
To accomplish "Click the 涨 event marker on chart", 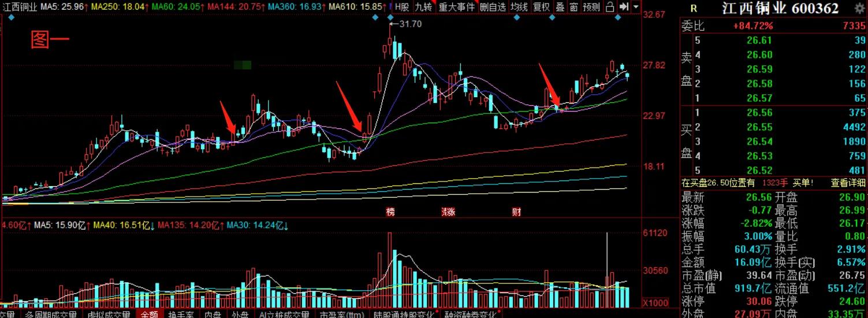I will pyautogui.click(x=448, y=212).
